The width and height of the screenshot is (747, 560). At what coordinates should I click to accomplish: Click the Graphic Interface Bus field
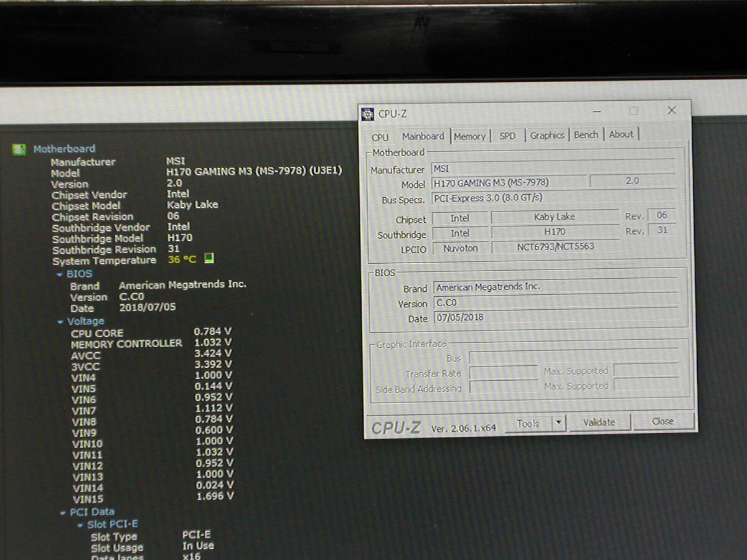[573, 356]
